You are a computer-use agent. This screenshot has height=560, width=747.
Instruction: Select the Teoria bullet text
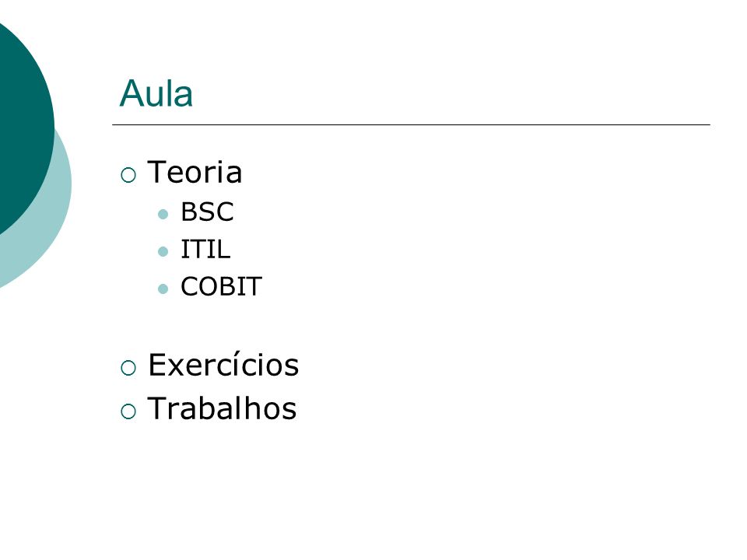(x=195, y=172)
